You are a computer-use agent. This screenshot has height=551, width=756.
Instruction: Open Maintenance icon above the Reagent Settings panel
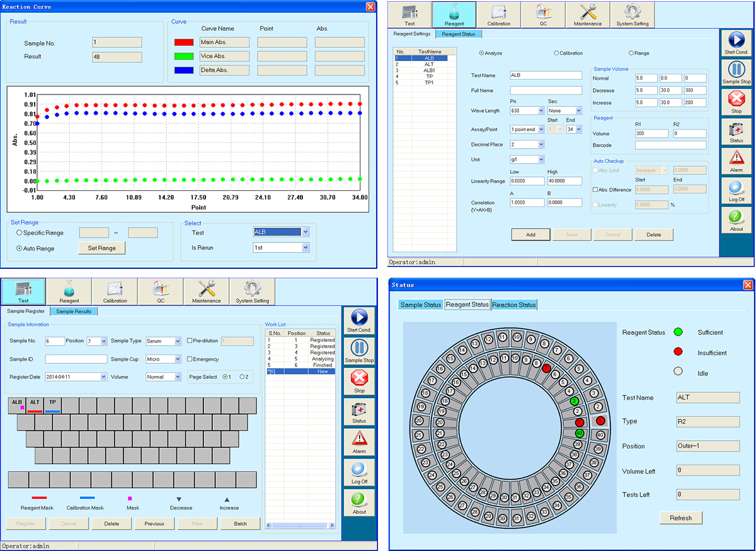click(587, 14)
